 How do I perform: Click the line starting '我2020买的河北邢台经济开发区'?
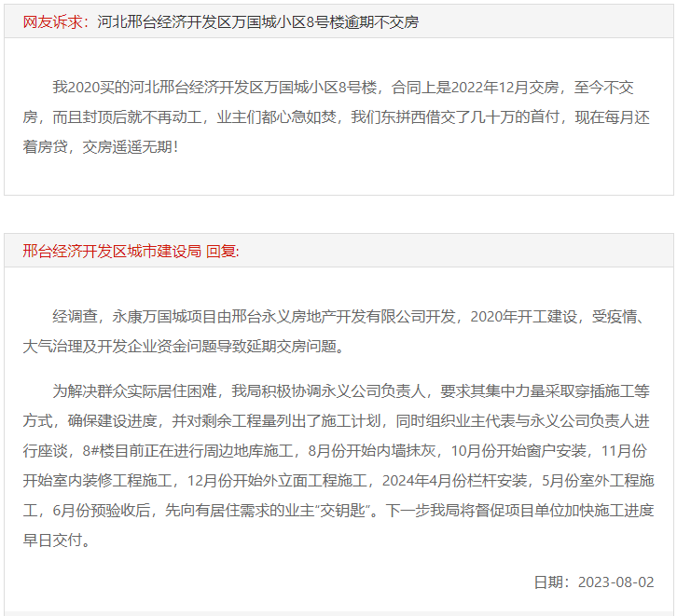coord(343,88)
